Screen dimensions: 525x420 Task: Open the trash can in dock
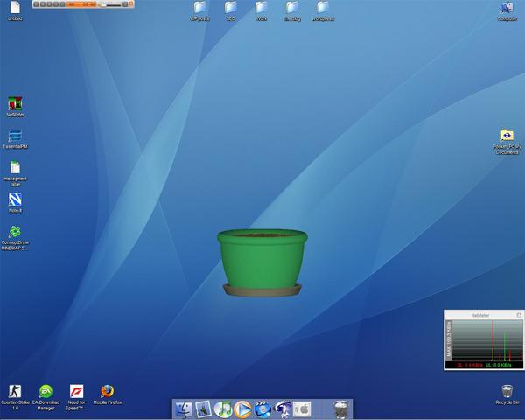[x=341, y=409]
